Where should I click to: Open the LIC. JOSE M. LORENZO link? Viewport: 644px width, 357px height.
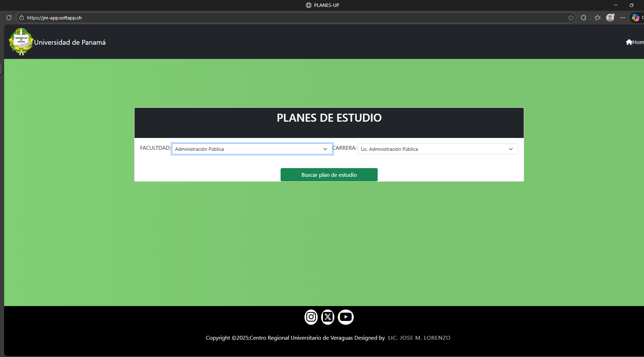tap(419, 338)
